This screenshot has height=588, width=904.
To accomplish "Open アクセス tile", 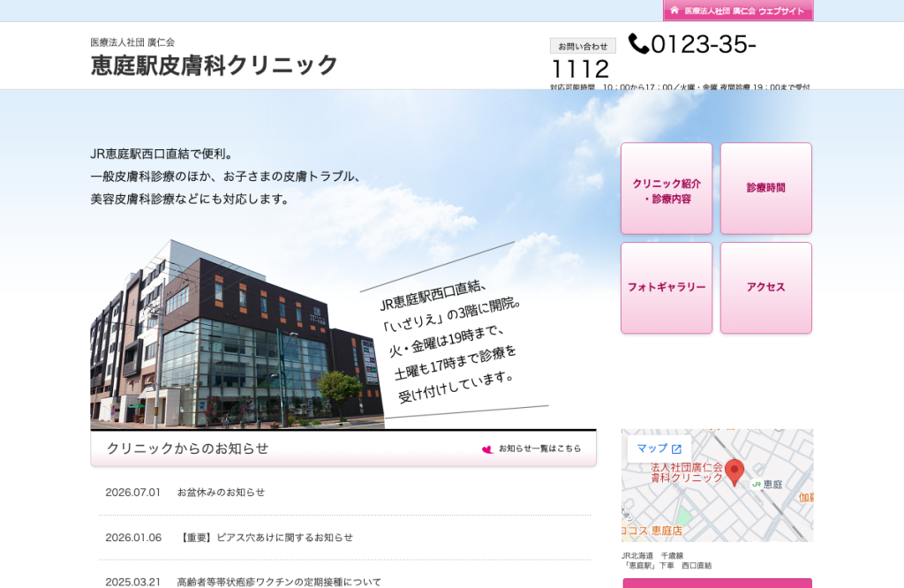I will tap(766, 288).
